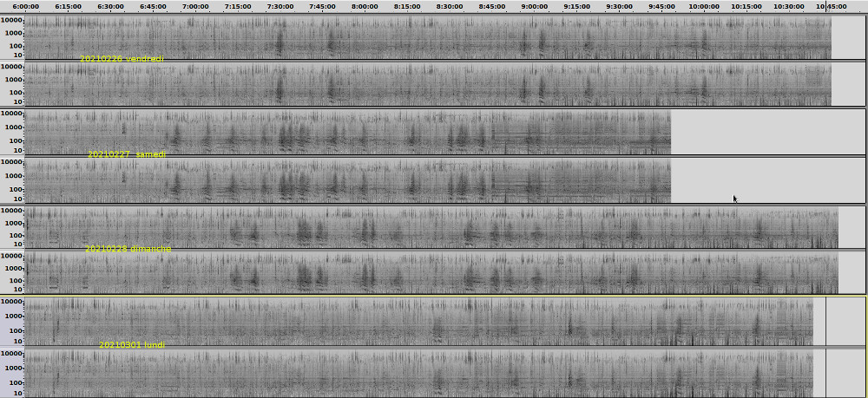Viewport: 868px width, 398px height.
Task: Click the 10:00:00 timeline mark
Action: (704, 6)
